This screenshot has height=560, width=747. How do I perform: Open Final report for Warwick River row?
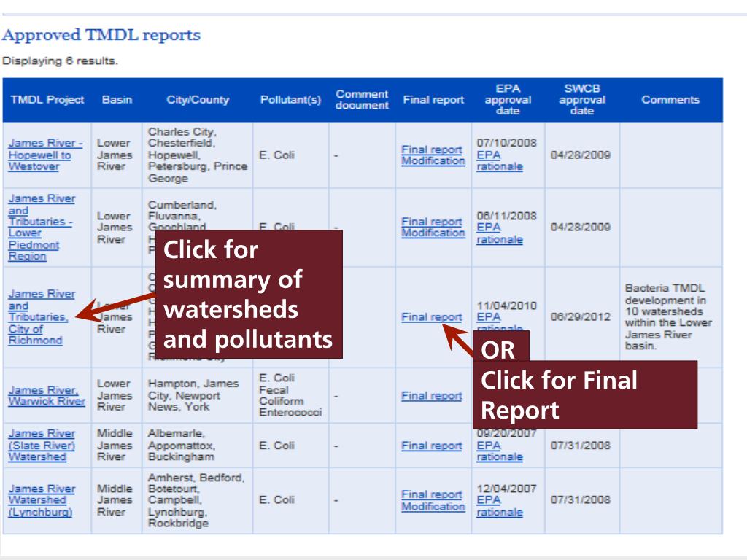point(431,396)
